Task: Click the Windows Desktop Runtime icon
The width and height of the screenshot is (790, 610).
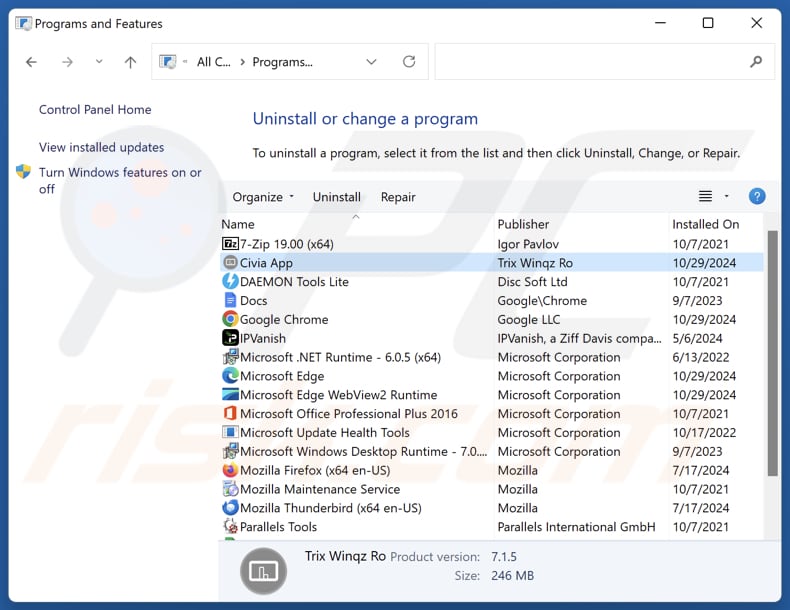Action: click(230, 451)
